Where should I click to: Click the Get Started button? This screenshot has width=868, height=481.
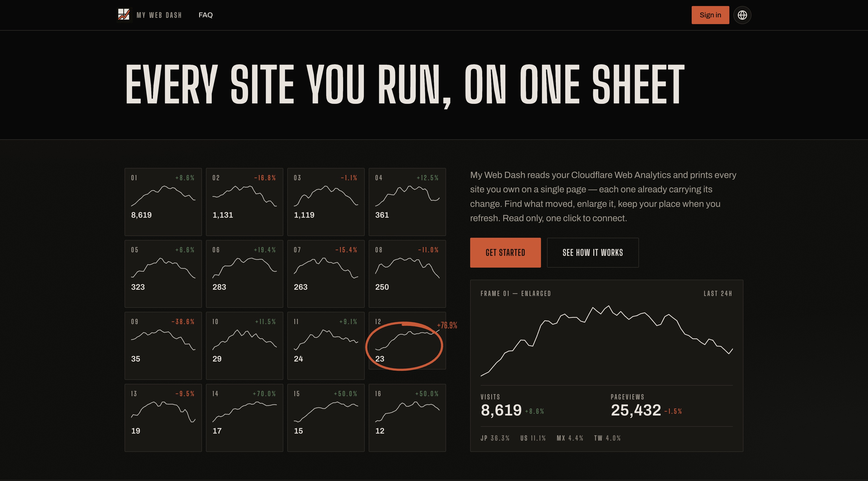point(505,253)
